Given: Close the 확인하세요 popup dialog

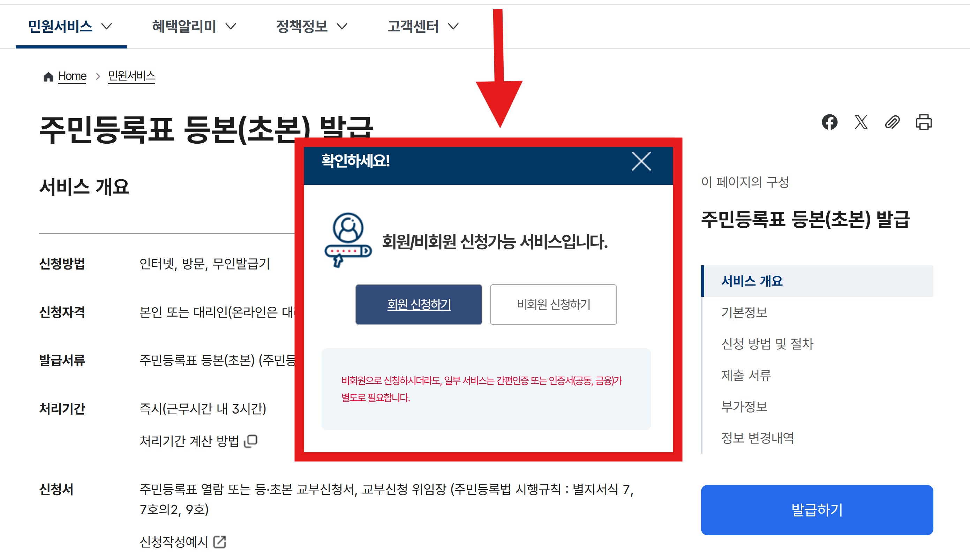Looking at the screenshot, I should (x=641, y=161).
